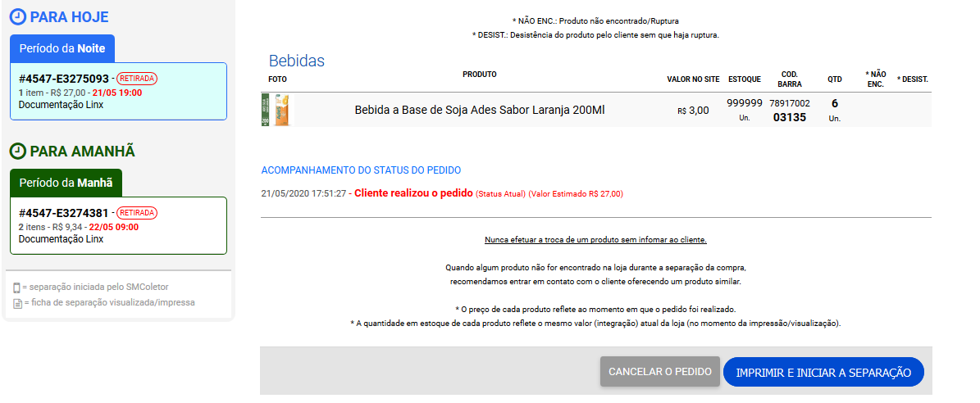Click the ESTOQUE column header

click(x=745, y=79)
